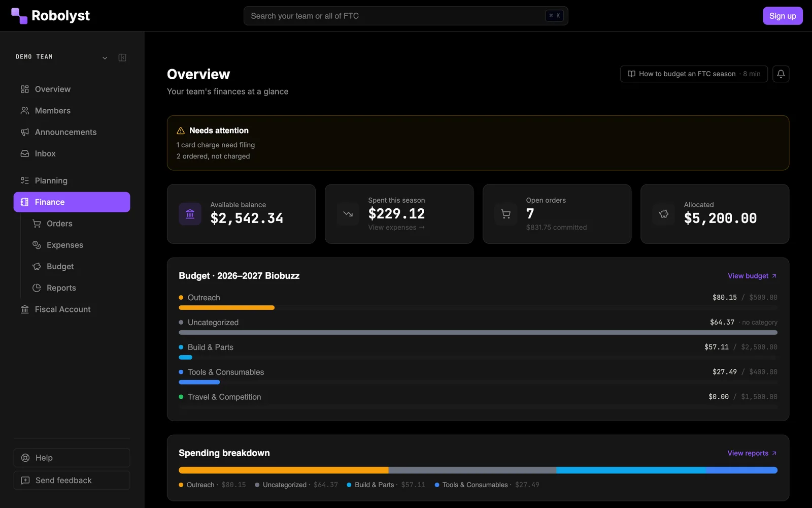The width and height of the screenshot is (812, 508).
Task: Follow the View reports link
Action: click(x=752, y=453)
